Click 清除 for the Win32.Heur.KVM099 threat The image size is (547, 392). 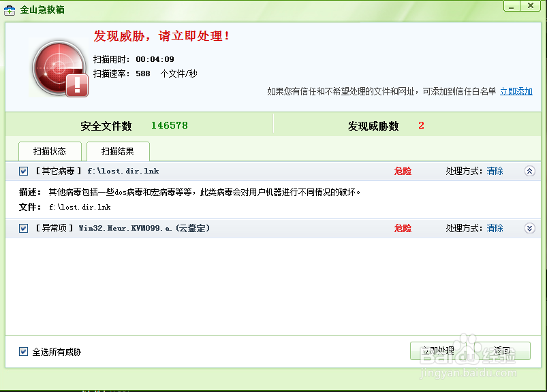[495, 228]
